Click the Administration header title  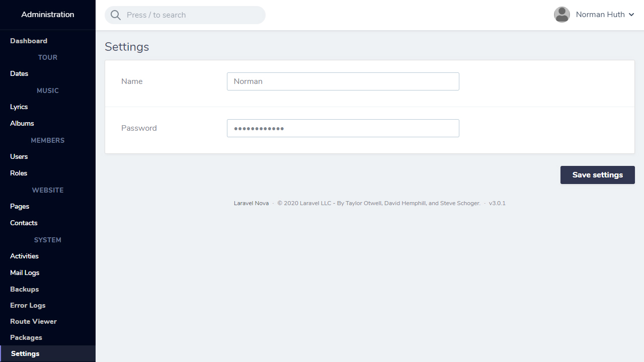pos(48,15)
